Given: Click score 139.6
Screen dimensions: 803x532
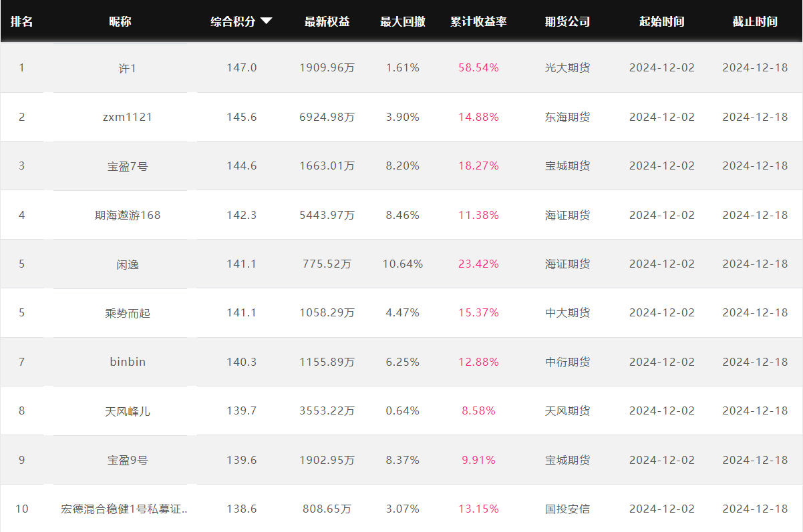Looking at the screenshot, I should (x=241, y=460).
